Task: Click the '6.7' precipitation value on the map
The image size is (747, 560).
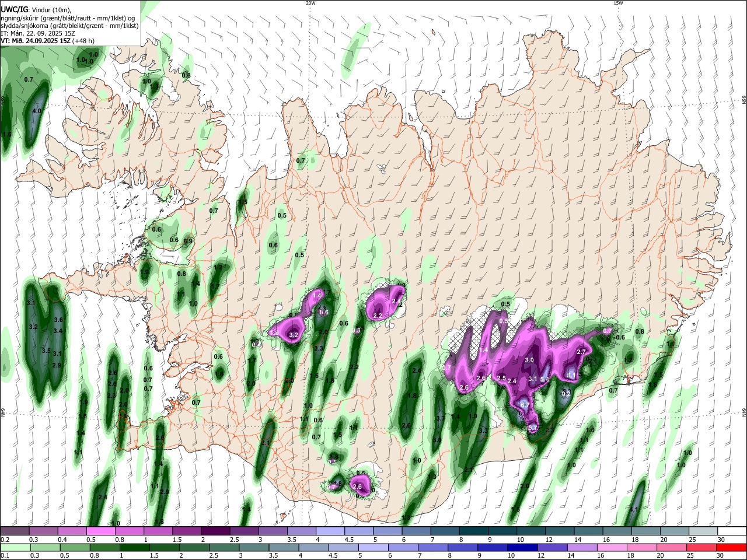Action: 525,405
